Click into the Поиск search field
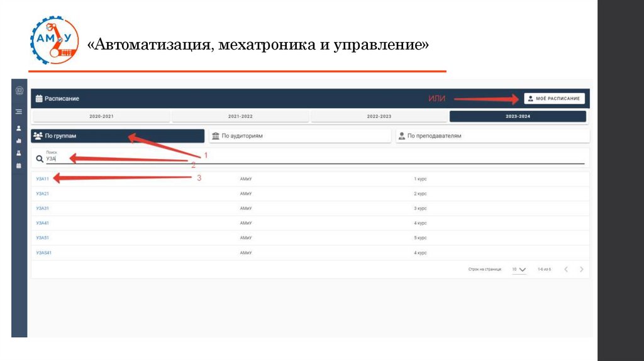This screenshot has height=361, width=644. 314,159
